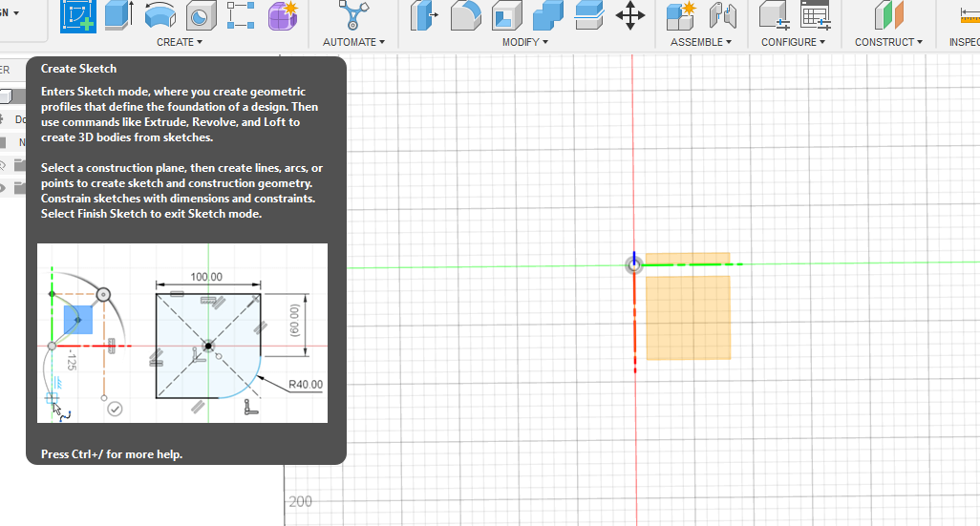The height and width of the screenshot is (526, 980).
Task: Click the sketch illustration in the tooltip
Action: click(182, 333)
